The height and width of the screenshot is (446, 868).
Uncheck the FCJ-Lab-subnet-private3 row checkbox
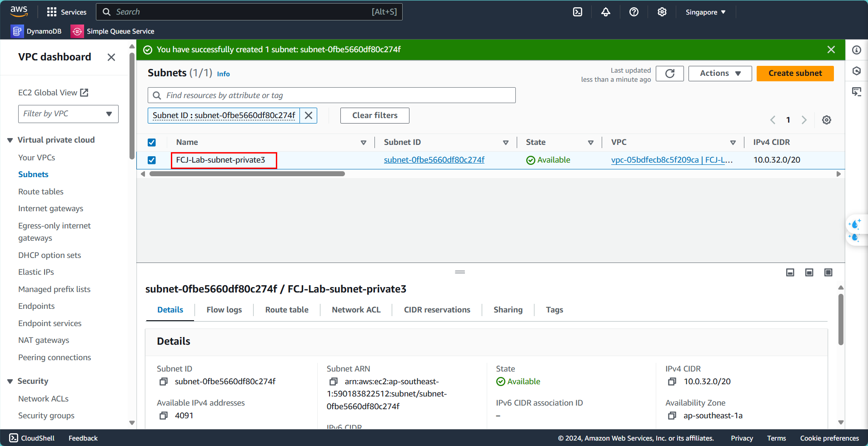tap(152, 160)
